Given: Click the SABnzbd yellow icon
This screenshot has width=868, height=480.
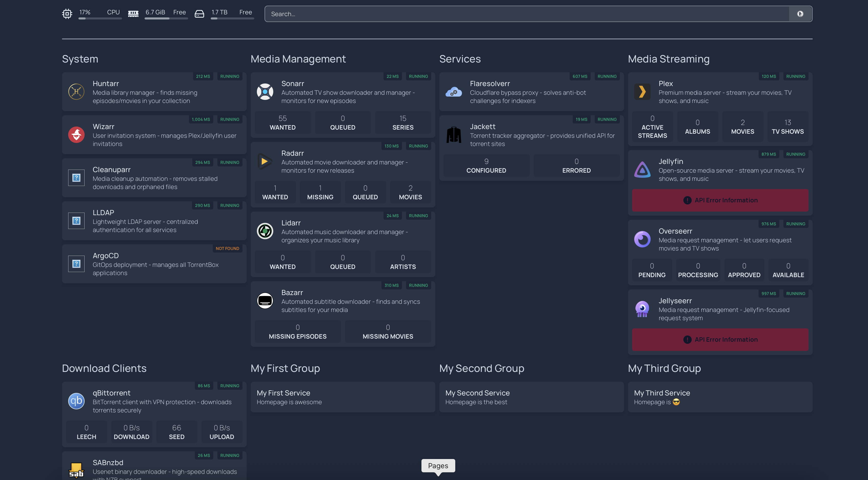Looking at the screenshot, I should pos(76,470).
